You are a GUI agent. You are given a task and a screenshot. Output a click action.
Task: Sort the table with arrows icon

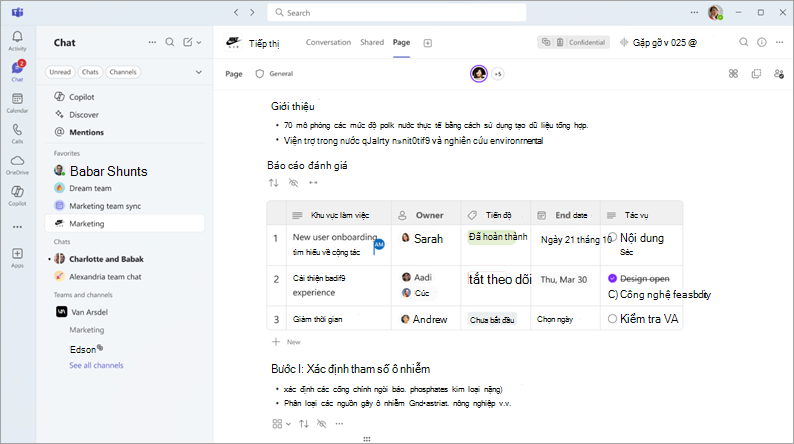[274, 183]
